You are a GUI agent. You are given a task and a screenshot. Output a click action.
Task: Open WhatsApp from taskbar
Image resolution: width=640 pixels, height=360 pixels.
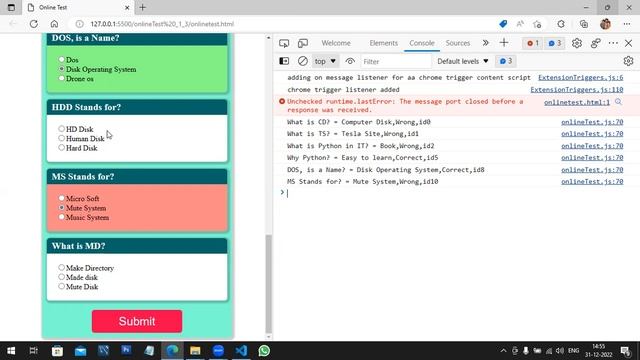click(264, 351)
